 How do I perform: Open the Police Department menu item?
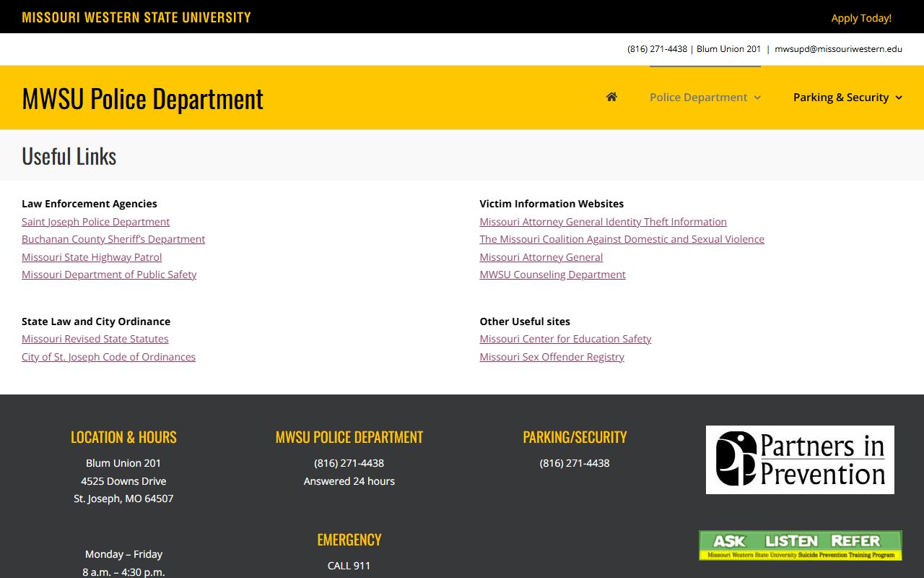click(698, 98)
